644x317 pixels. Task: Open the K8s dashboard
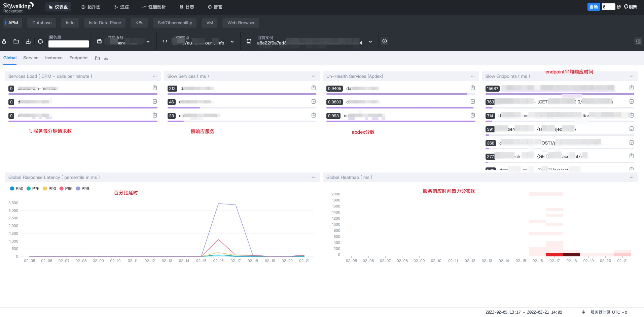(139, 23)
